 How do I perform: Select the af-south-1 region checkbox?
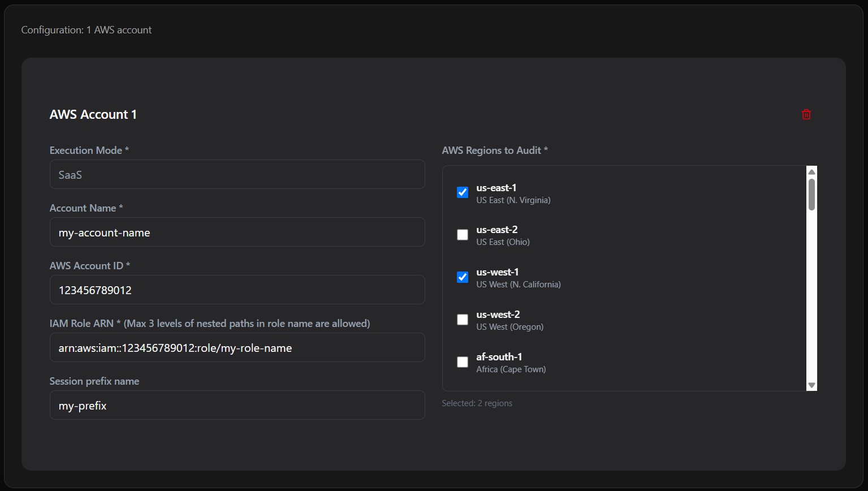pyautogui.click(x=463, y=362)
